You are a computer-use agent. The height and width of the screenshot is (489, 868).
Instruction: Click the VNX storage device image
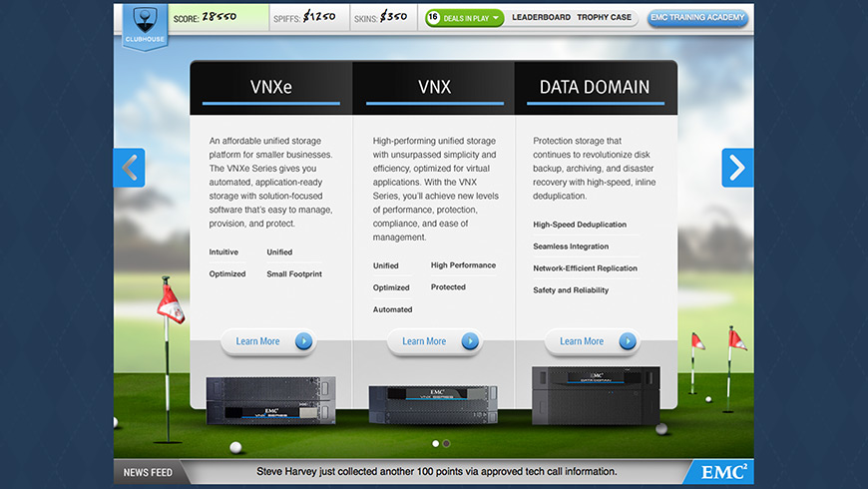click(433, 405)
